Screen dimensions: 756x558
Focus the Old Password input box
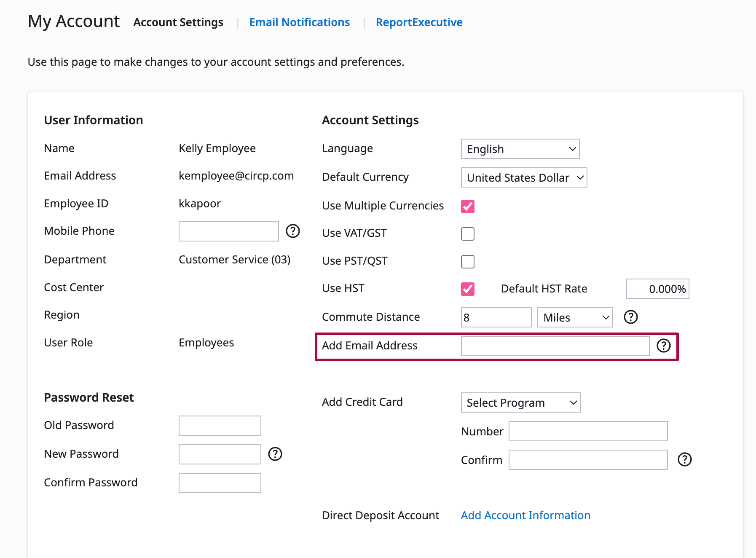220,426
